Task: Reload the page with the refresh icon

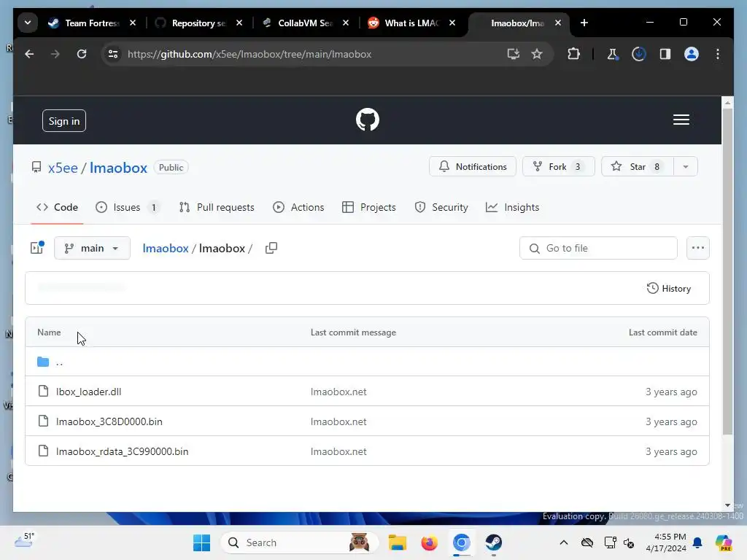Action: (82, 54)
